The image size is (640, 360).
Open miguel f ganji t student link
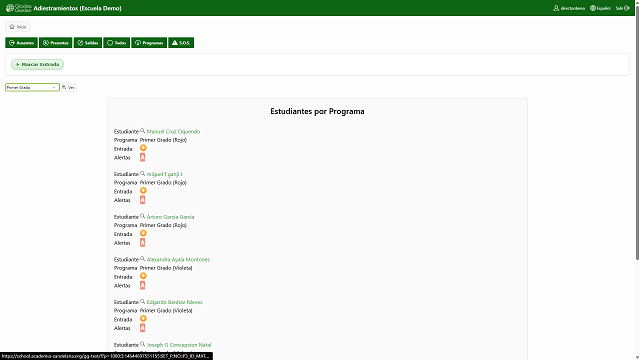pyautogui.click(x=164, y=174)
